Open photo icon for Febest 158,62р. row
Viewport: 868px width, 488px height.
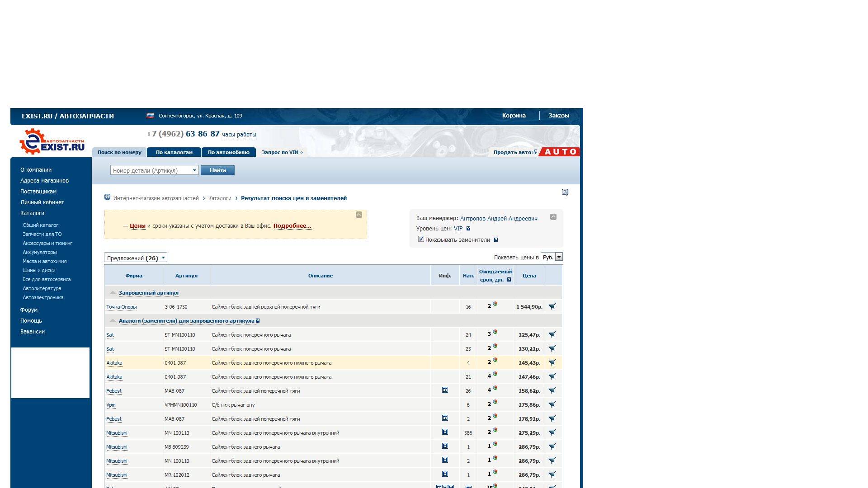click(x=445, y=390)
